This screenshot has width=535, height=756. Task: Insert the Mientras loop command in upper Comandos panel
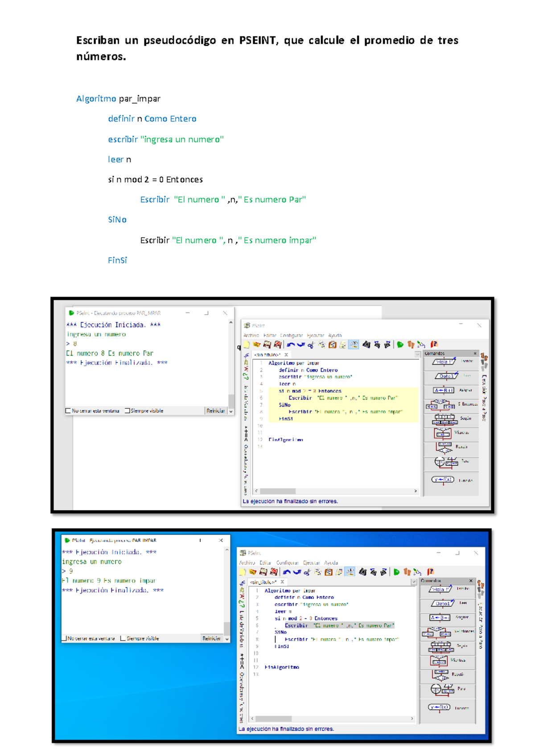tap(443, 433)
